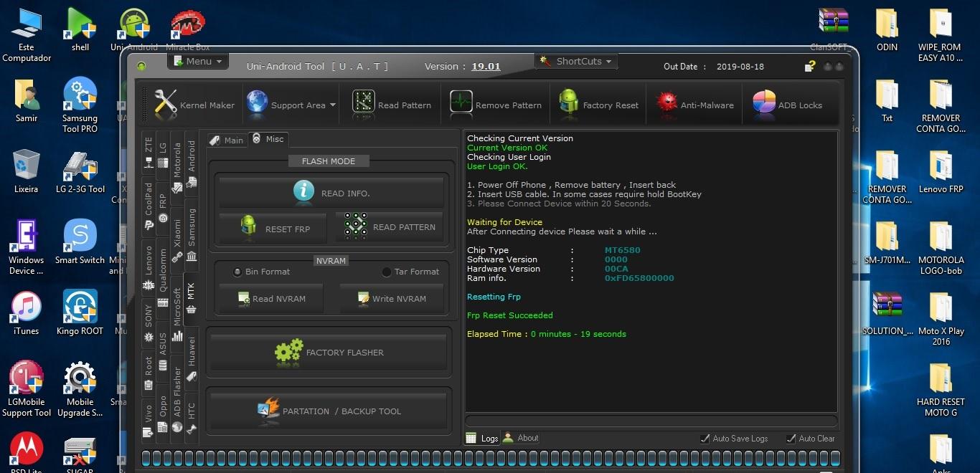Click the help question mark note icon

(810, 67)
